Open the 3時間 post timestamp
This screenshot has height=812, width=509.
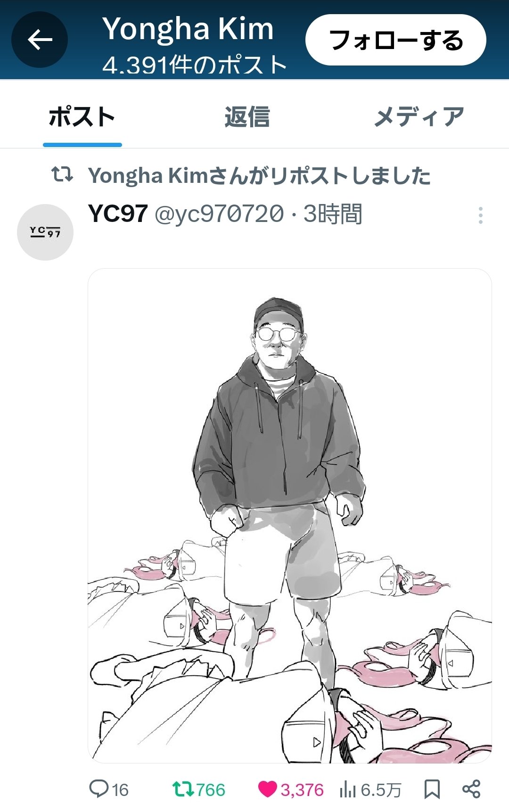click(333, 214)
